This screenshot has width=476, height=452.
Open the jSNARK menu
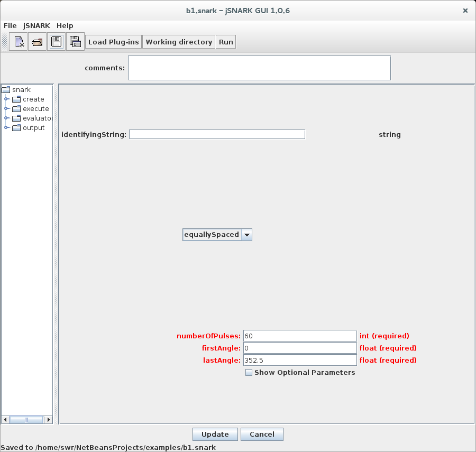point(36,25)
